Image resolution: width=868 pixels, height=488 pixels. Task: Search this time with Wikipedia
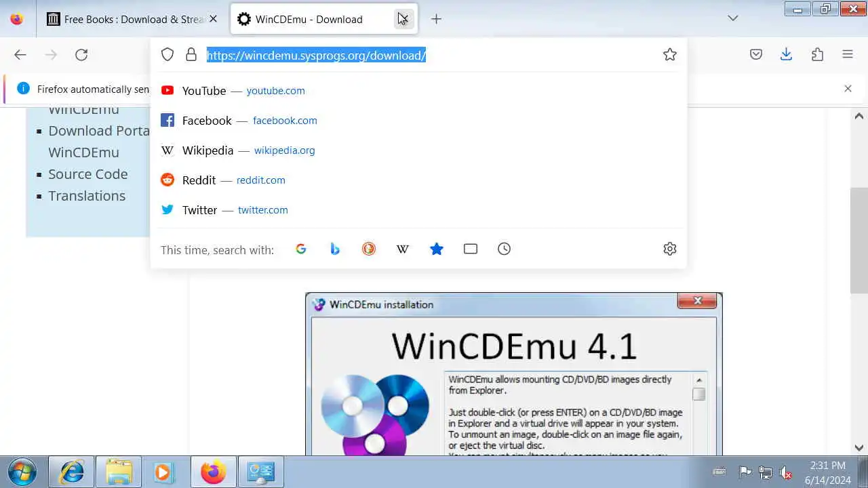pos(403,249)
